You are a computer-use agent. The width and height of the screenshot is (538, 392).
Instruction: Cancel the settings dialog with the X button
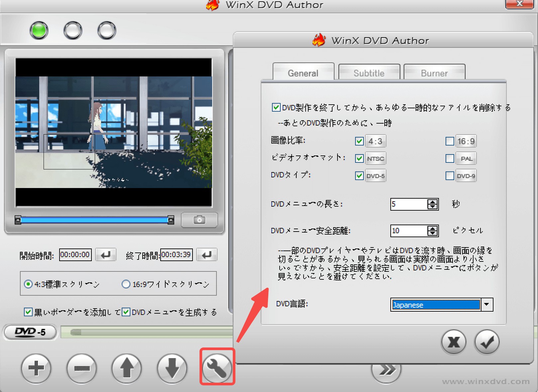454,342
